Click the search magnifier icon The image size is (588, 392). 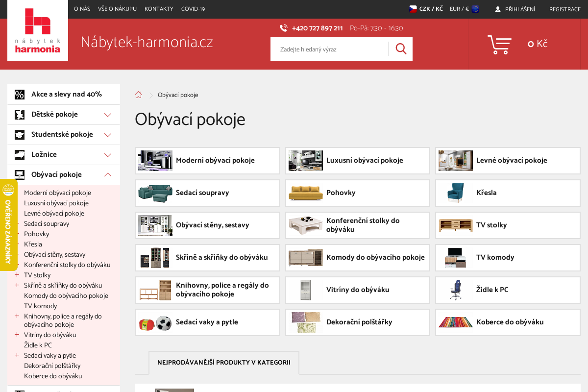coord(400,49)
